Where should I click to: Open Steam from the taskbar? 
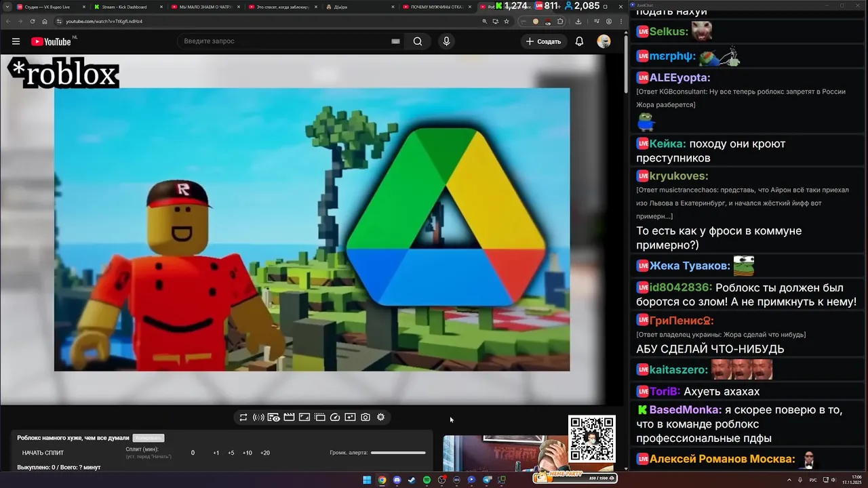pos(412,480)
